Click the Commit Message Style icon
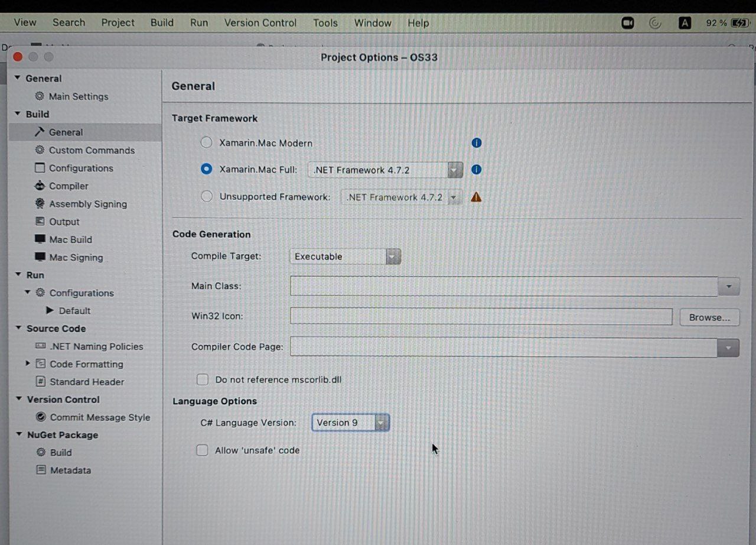Viewport: 756px width, 545px height. (x=41, y=417)
